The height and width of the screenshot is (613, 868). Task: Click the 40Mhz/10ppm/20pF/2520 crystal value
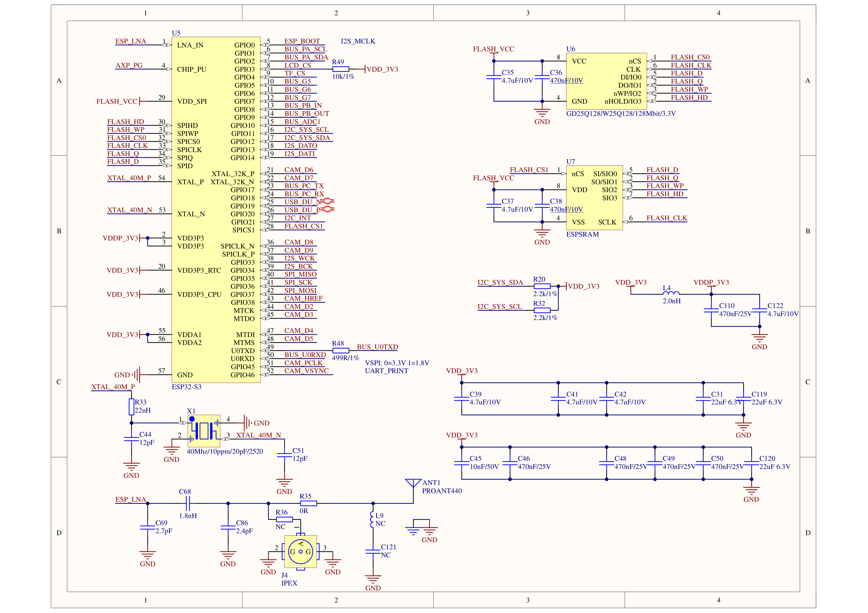pyautogui.click(x=225, y=451)
